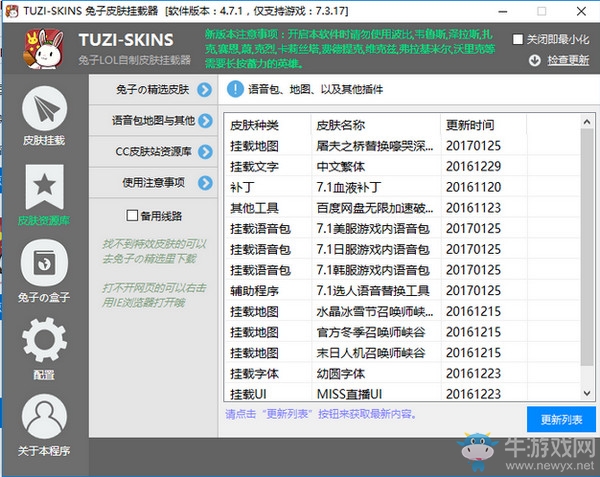This screenshot has height=477, width=600.
Task: Click the 检查更新 link
Action: click(x=568, y=60)
